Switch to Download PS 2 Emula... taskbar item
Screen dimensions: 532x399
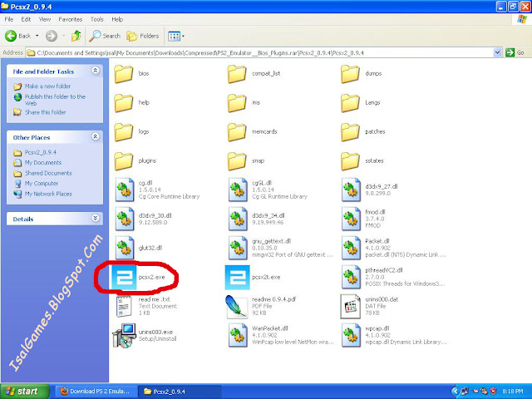tap(96, 392)
